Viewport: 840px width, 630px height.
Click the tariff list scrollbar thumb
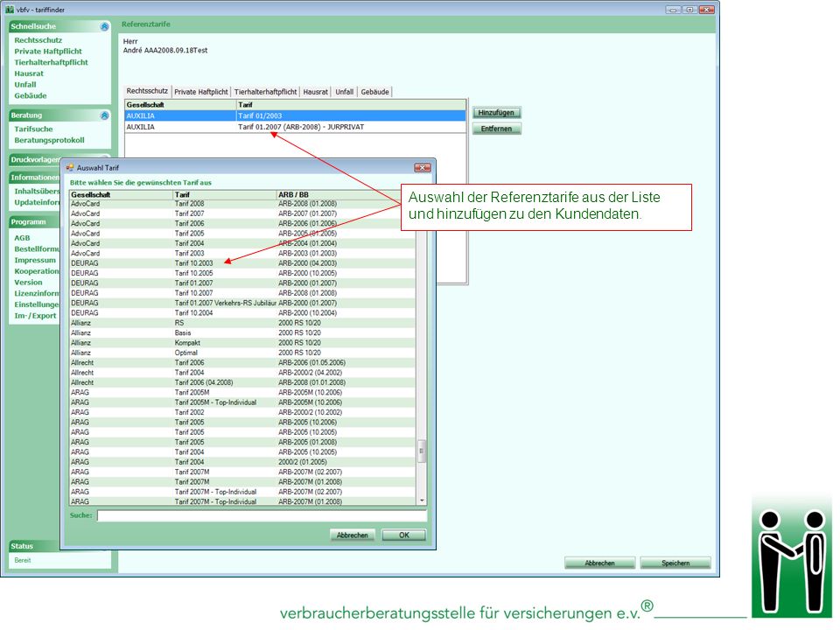(x=422, y=451)
